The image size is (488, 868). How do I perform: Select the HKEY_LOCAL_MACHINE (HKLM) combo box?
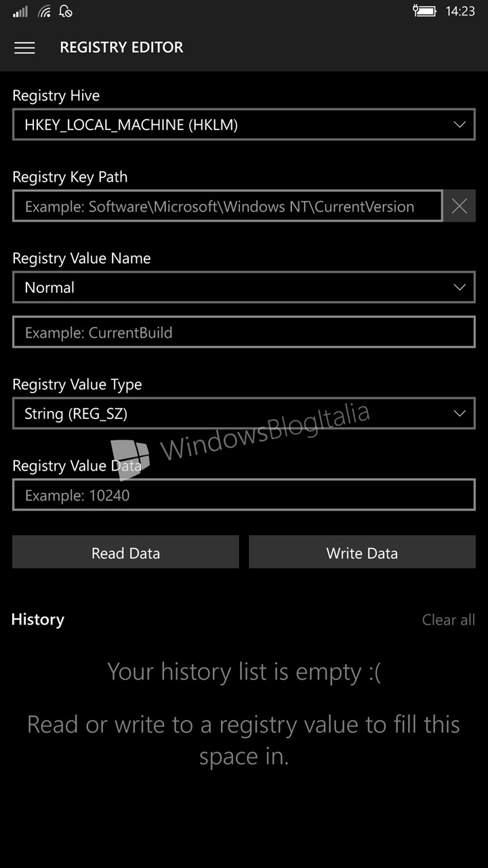(x=244, y=125)
